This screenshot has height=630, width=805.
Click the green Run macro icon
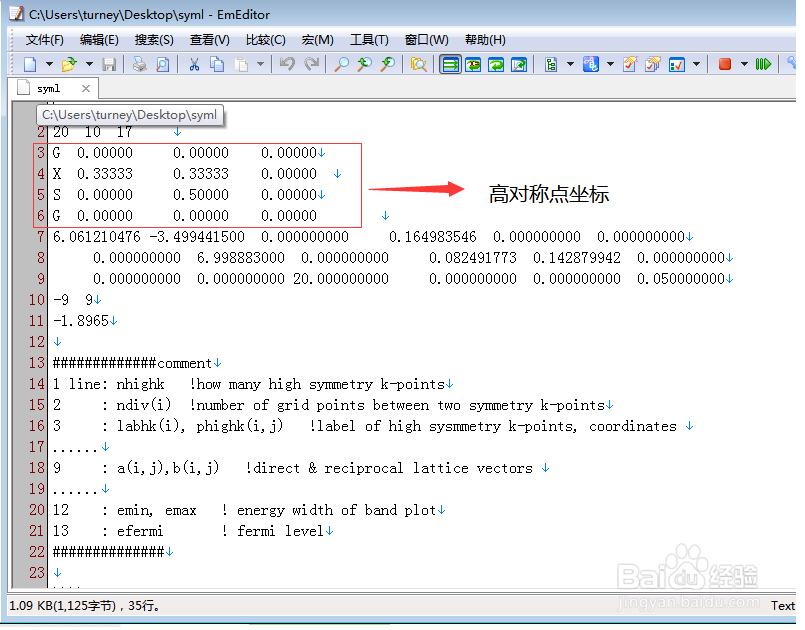(x=763, y=64)
